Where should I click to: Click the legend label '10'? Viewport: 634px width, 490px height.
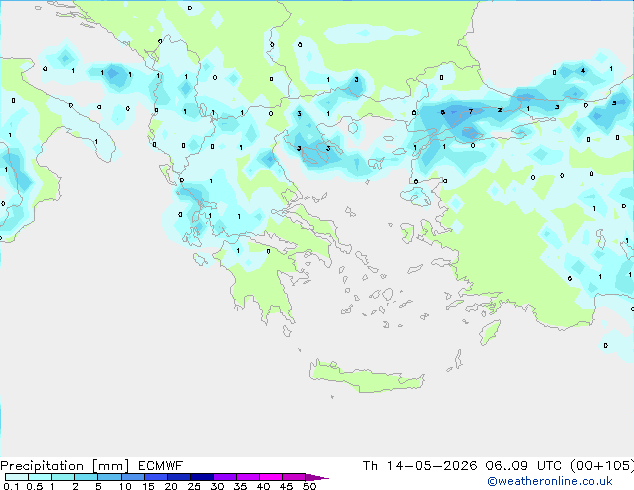[x=125, y=486]
